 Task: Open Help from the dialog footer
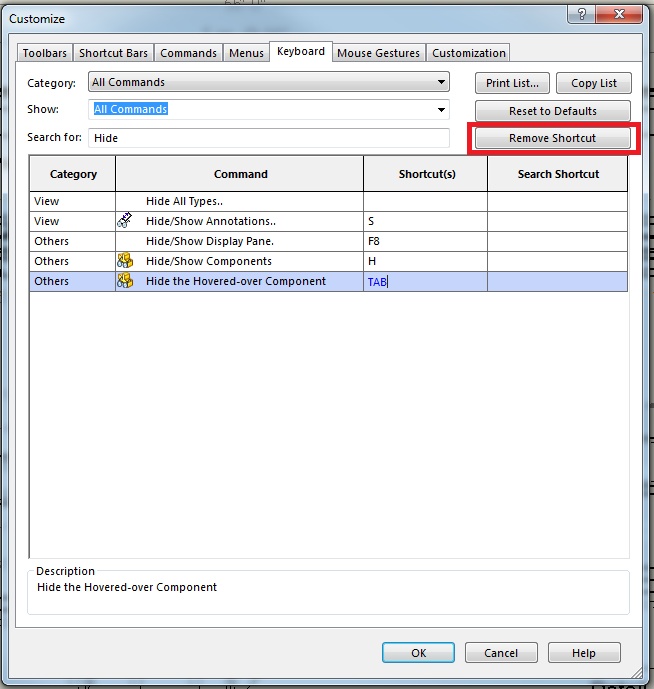coord(584,653)
